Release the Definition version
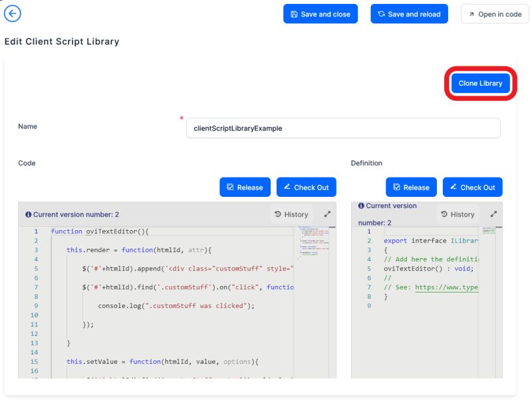This screenshot has width=532, height=403. click(x=411, y=187)
